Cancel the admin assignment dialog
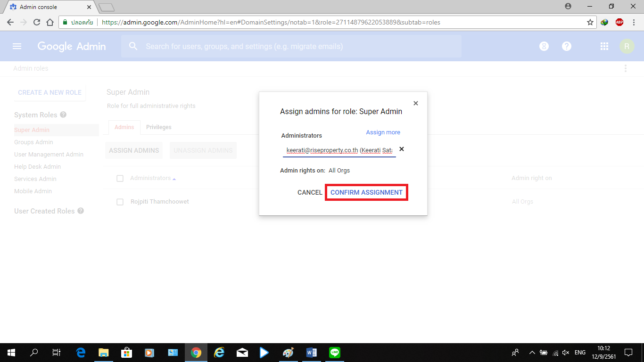The width and height of the screenshot is (644, 362). coord(310,192)
